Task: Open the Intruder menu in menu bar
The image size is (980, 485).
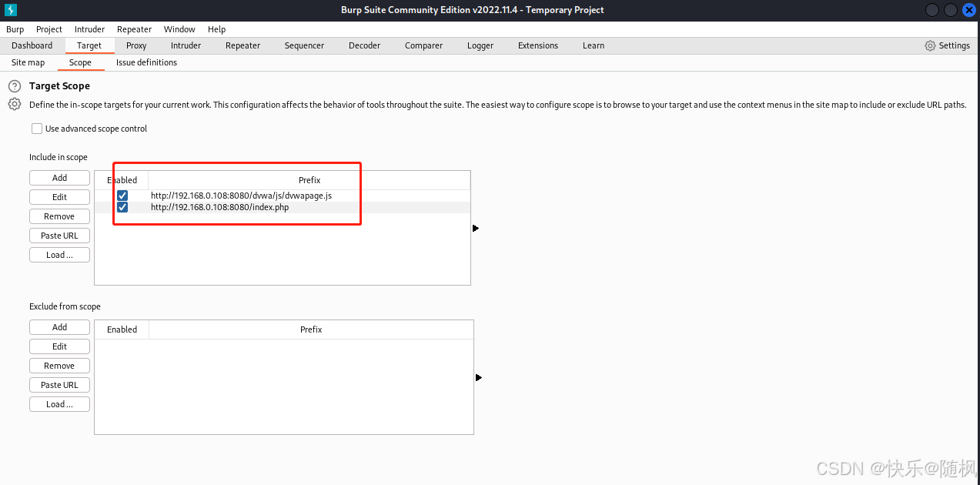Action: [90, 29]
